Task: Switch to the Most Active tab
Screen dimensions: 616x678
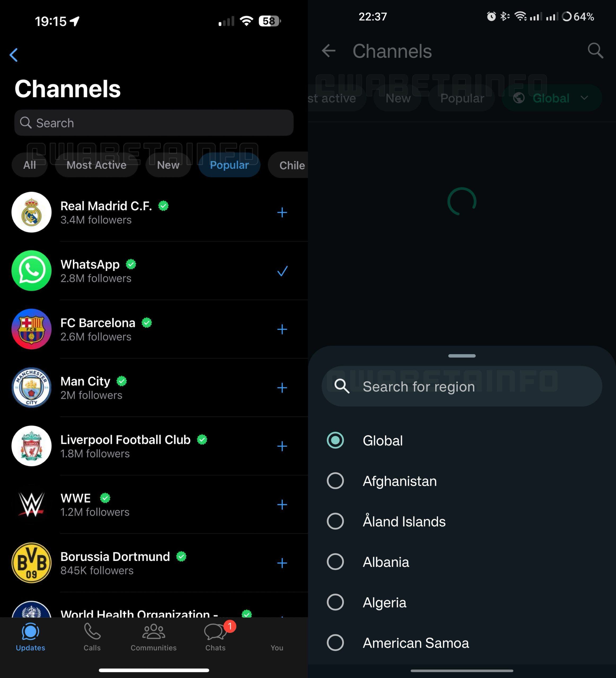Action: pyautogui.click(x=96, y=165)
